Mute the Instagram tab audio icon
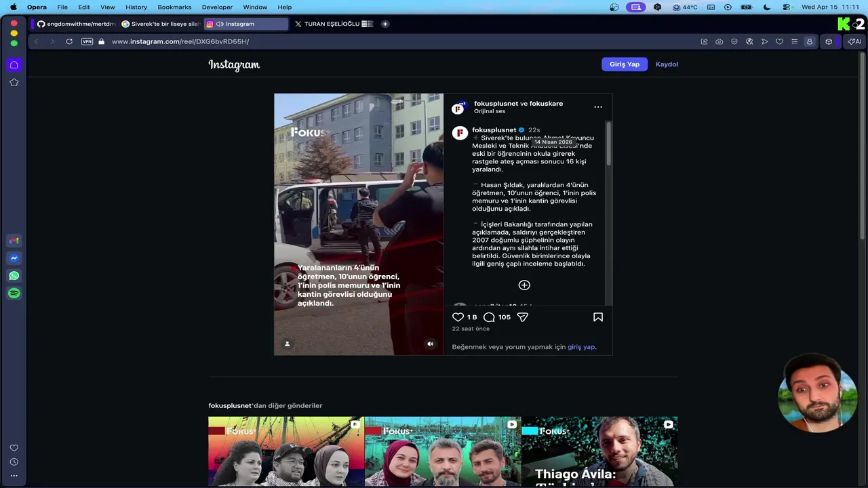This screenshot has width=868, height=488. 220,24
